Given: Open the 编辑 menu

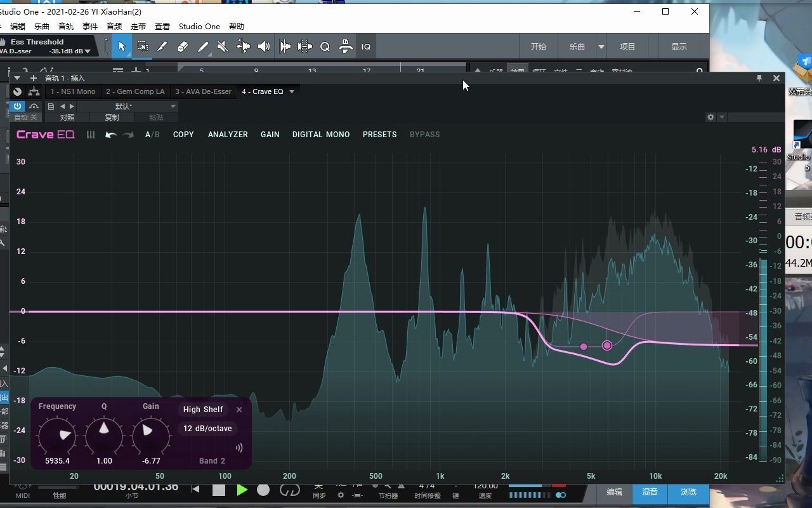Looking at the screenshot, I should click(x=18, y=26).
